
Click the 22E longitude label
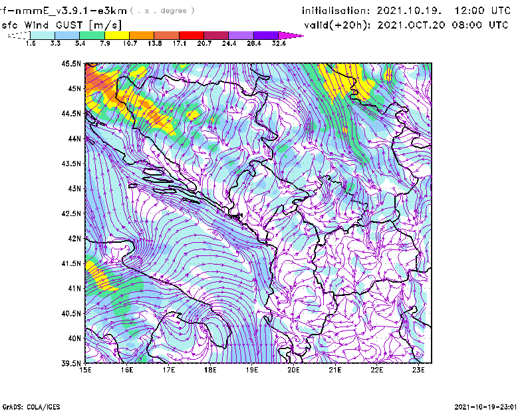(x=377, y=370)
